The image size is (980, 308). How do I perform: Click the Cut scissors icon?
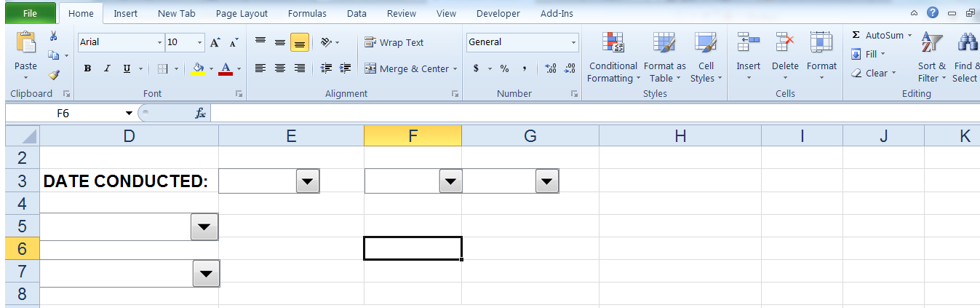54,36
